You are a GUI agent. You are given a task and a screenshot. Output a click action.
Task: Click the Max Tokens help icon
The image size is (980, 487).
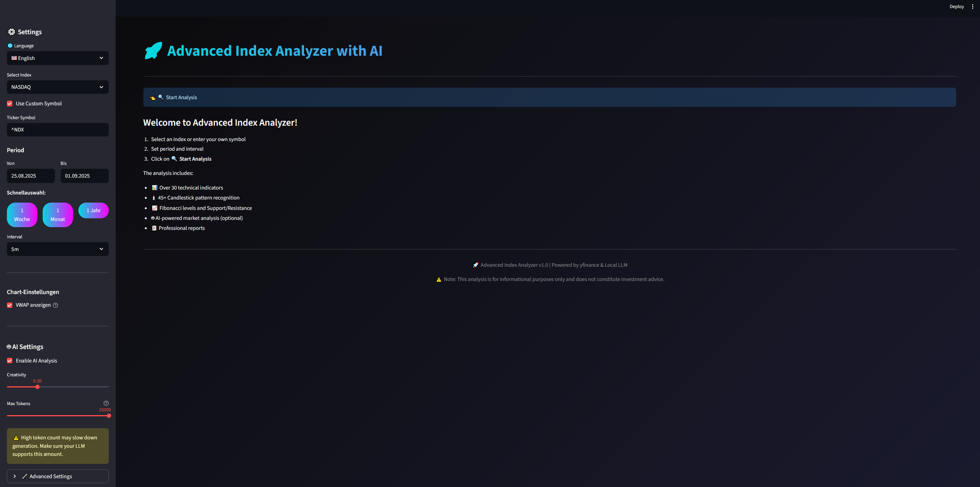(x=106, y=403)
